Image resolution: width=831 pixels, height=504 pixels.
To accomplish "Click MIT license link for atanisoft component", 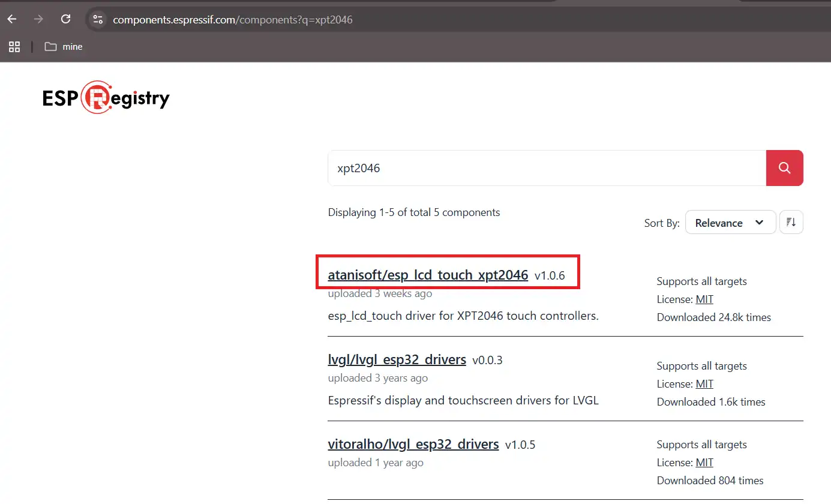I will [704, 299].
